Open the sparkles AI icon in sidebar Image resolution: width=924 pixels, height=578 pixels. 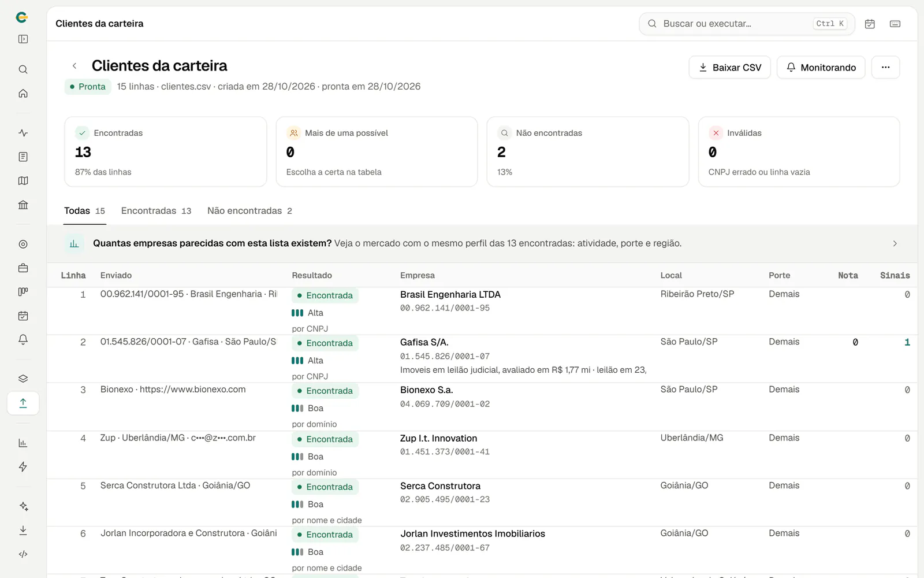[x=23, y=506]
